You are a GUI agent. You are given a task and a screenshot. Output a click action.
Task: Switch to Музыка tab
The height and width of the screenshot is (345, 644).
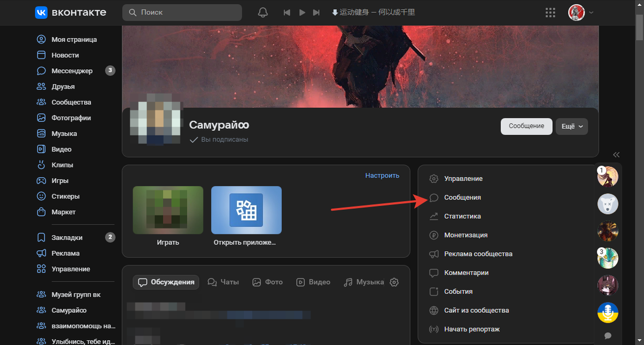(x=364, y=282)
